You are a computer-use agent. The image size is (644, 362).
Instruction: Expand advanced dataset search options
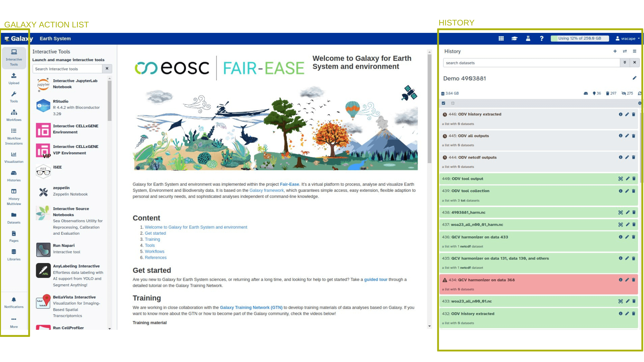[625, 63]
